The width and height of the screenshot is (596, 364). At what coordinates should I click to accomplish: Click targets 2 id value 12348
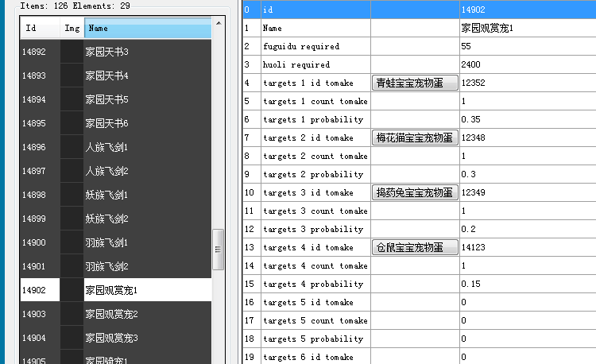[x=528, y=137]
